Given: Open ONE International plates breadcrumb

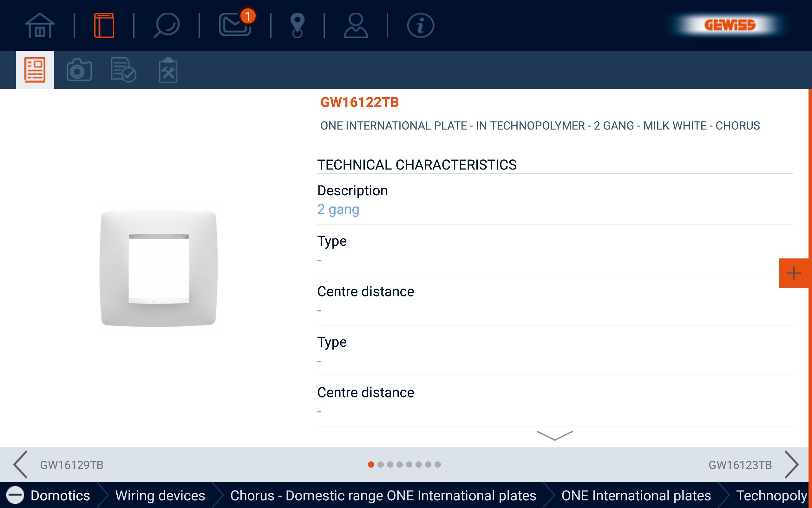Looking at the screenshot, I should pyautogui.click(x=636, y=496).
